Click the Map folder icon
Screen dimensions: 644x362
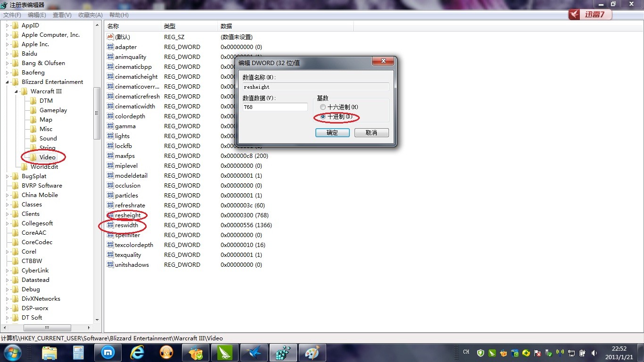33,119
